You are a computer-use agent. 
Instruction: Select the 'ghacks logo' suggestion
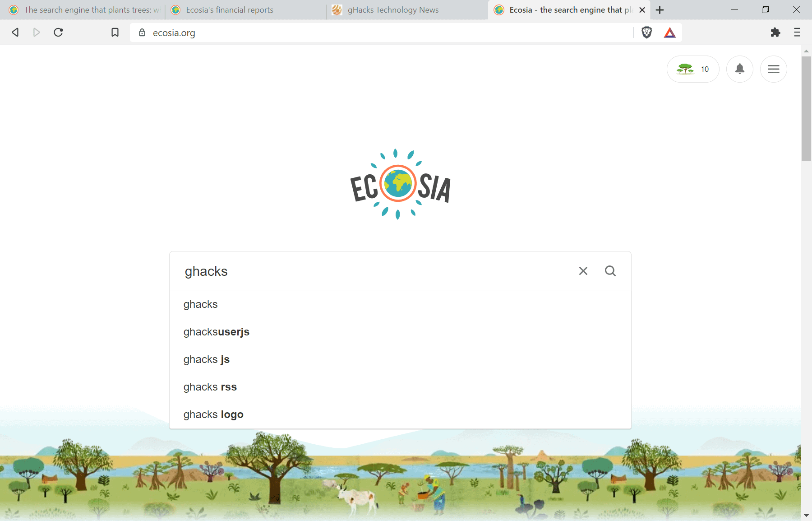click(400, 414)
